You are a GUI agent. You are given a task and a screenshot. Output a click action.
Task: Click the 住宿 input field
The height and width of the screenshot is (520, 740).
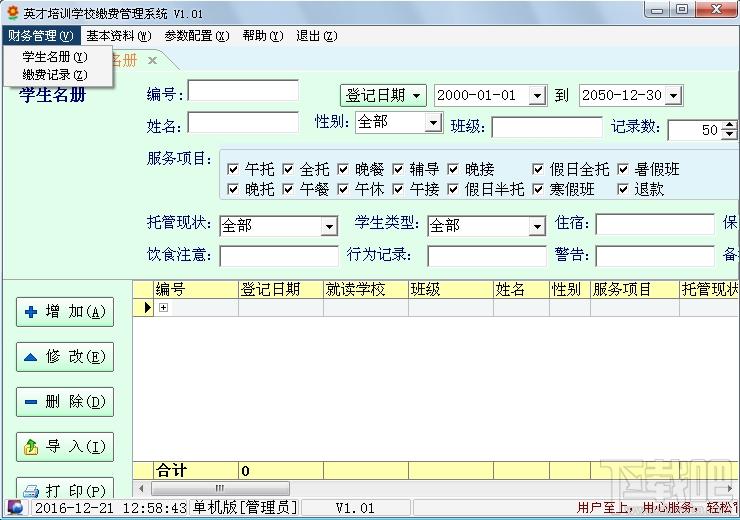pyautogui.click(x=655, y=224)
